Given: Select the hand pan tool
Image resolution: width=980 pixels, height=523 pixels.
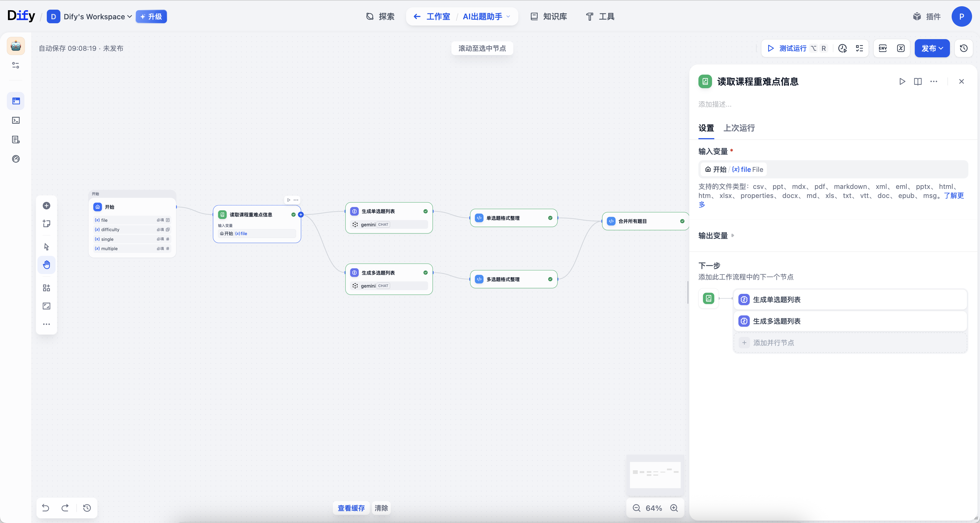Looking at the screenshot, I should (47, 265).
